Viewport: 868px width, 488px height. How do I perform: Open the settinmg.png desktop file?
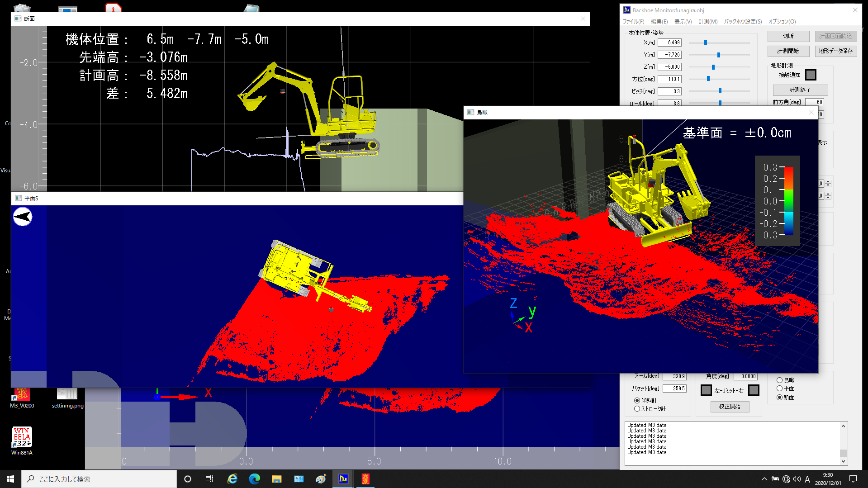(67, 398)
